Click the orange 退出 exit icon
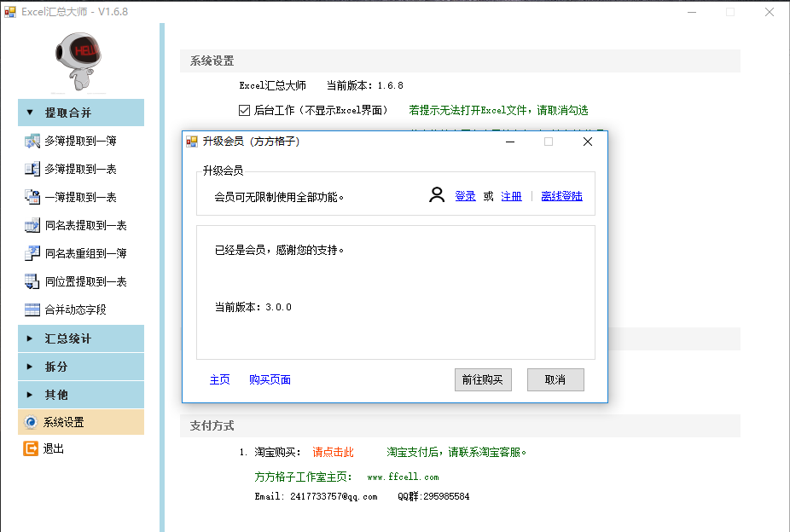Viewport: 790px width, 532px height. tap(31, 448)
